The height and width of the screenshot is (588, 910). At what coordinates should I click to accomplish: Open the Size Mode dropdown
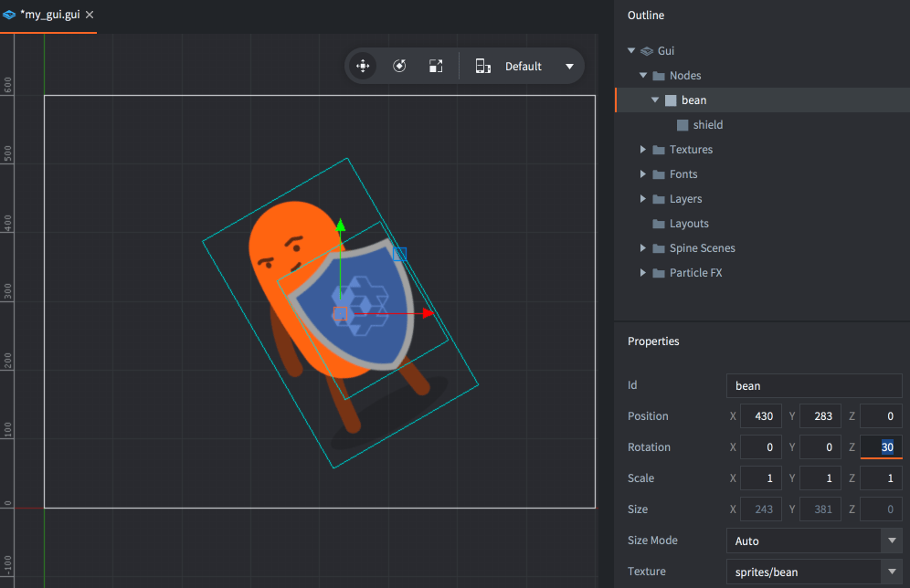click(x=892, y=541)
